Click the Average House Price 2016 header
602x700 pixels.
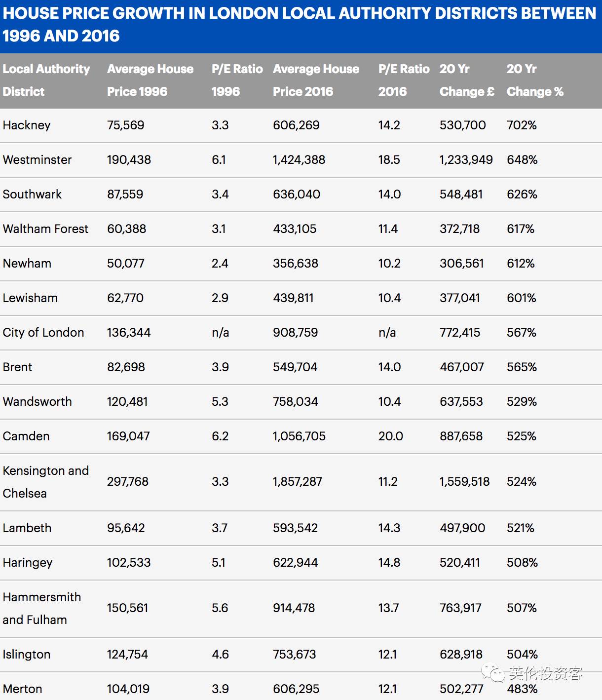click(x=316, y=80)
